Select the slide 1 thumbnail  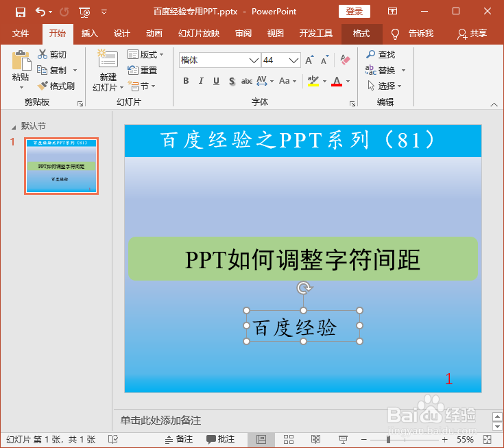(62, 166)
